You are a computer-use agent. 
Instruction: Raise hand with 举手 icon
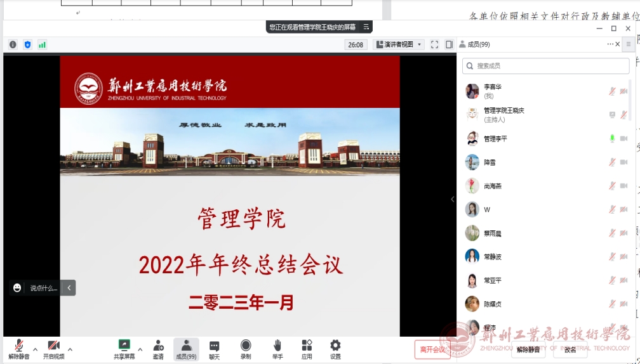(277, 349)
